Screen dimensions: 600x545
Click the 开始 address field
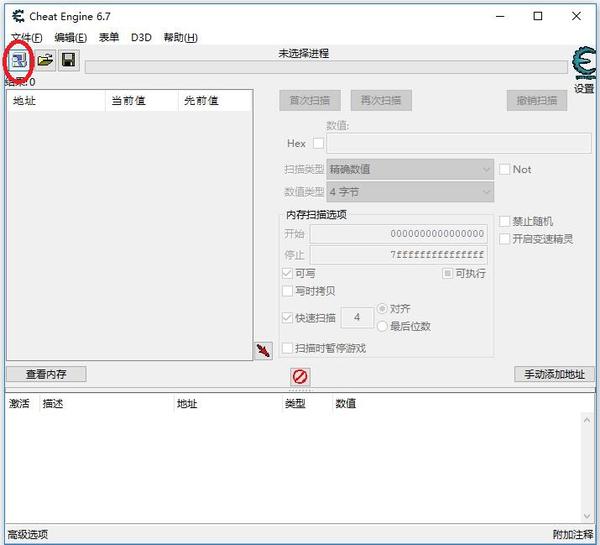pyautogui.click(x=399, y=233)
